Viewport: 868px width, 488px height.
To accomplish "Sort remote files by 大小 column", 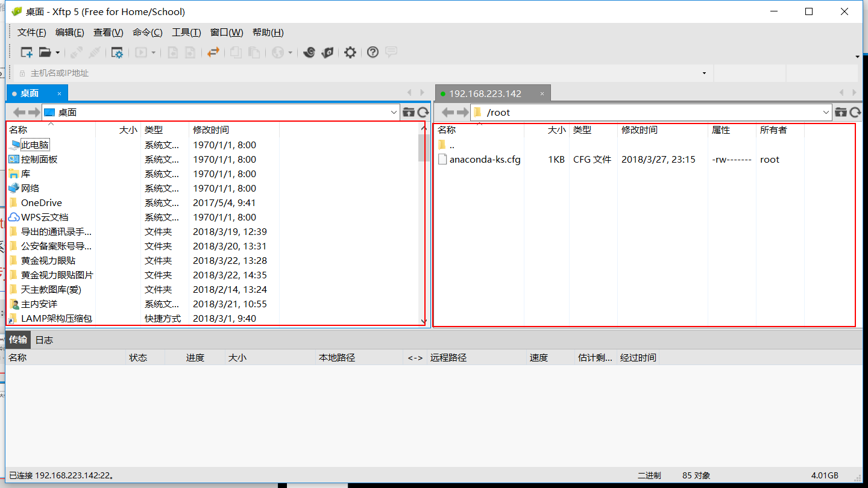I will click(x=547, y=130).
